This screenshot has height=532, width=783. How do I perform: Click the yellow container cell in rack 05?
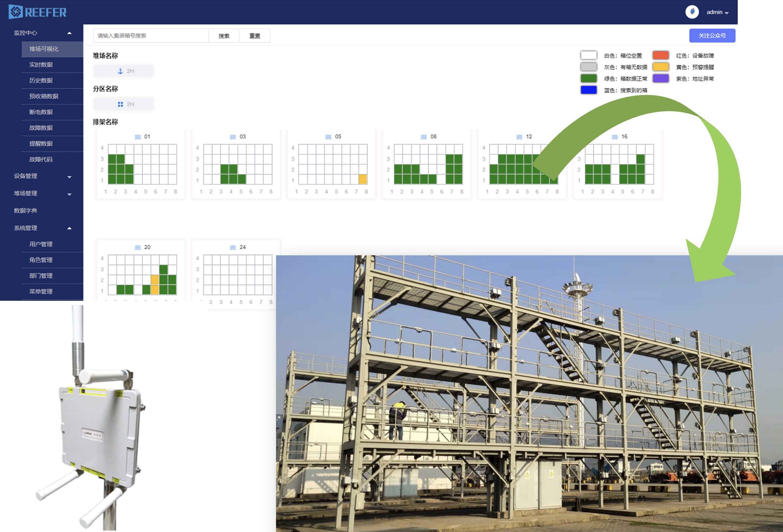pos(362,179)
